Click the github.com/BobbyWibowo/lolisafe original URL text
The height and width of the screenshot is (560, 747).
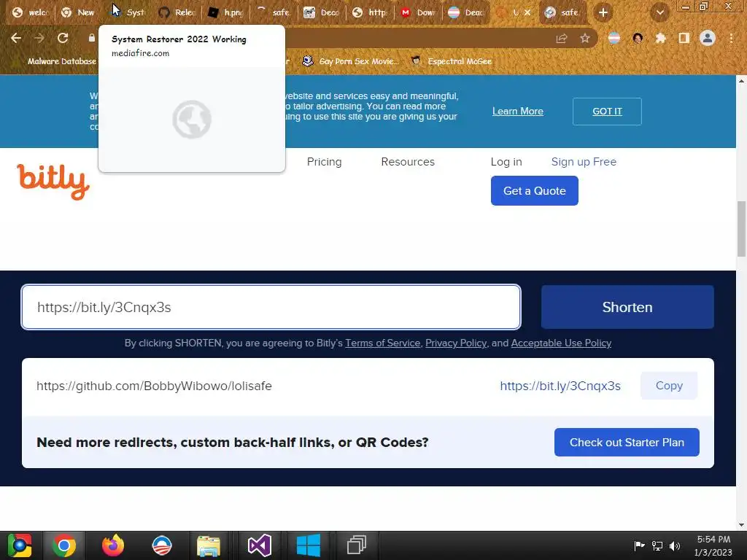(155, 386)
